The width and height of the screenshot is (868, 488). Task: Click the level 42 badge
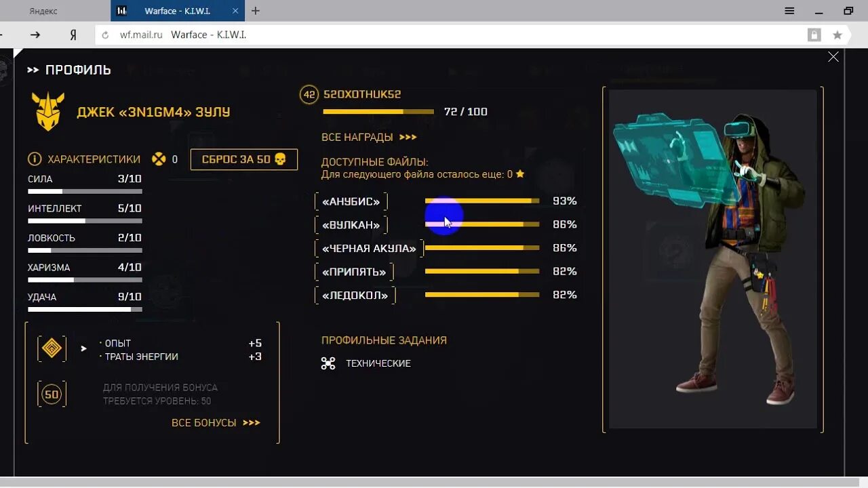[309, 94]
